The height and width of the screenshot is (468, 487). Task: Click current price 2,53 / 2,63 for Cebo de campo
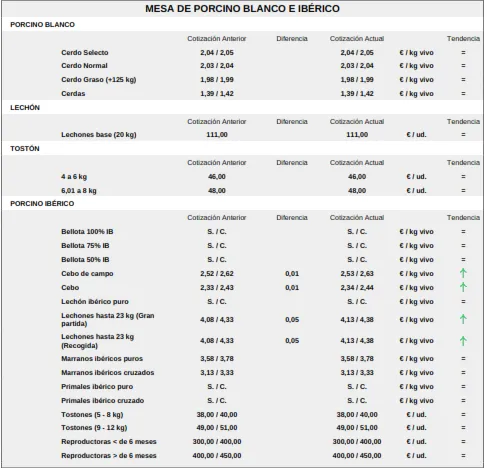pos(357,274)
